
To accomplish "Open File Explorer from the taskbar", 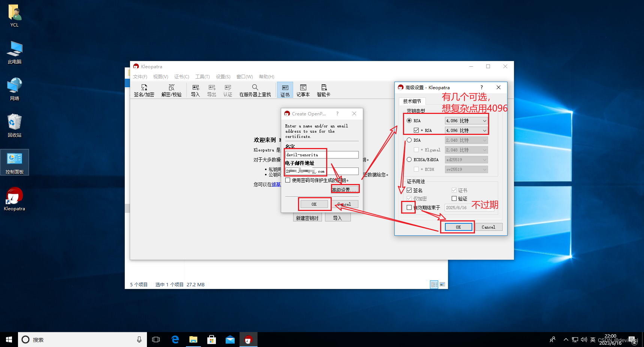I will pyautogui.click(x=193, y=340).
